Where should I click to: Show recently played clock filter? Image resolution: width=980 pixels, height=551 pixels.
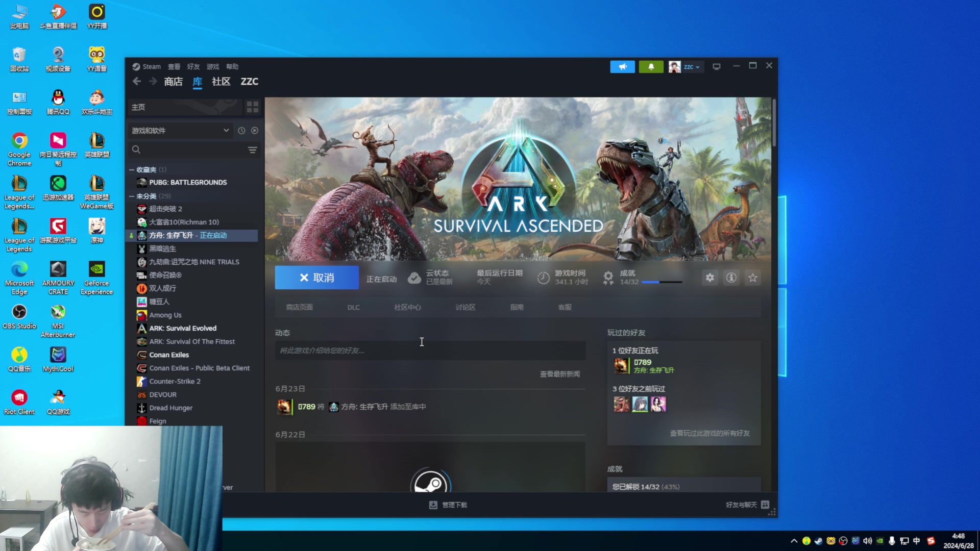pos(241,131)
